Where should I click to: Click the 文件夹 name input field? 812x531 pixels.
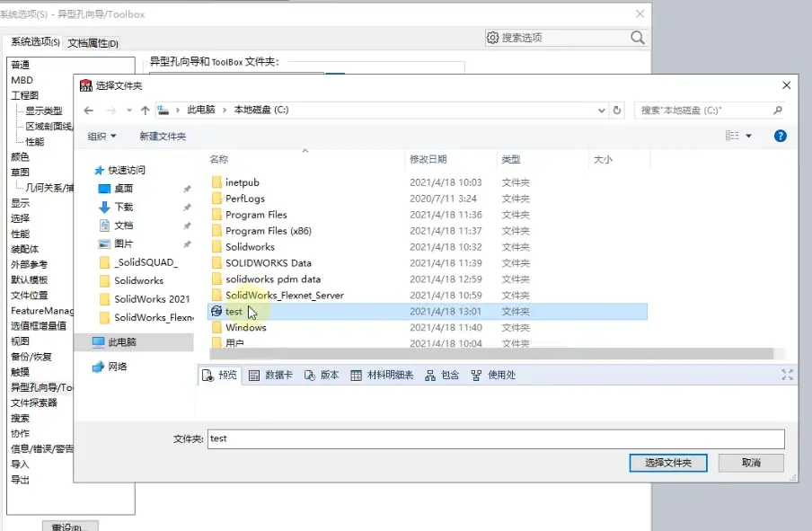point(496,438)
